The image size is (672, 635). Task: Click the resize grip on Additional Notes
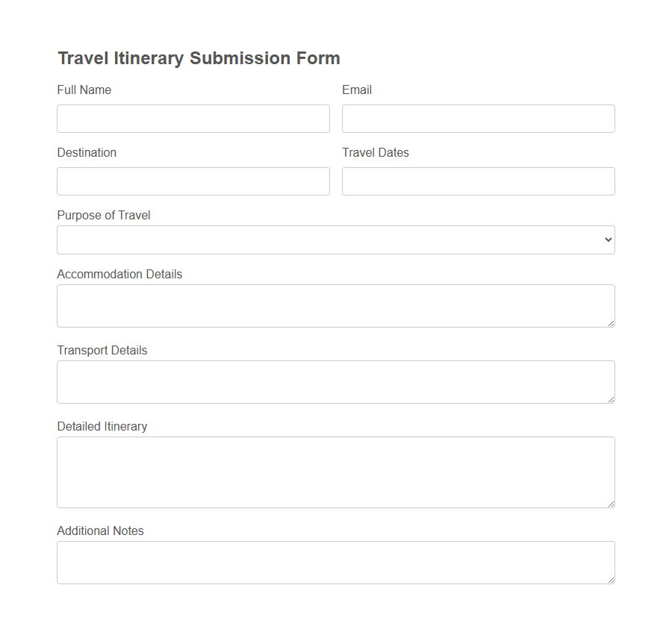[611, 580]
